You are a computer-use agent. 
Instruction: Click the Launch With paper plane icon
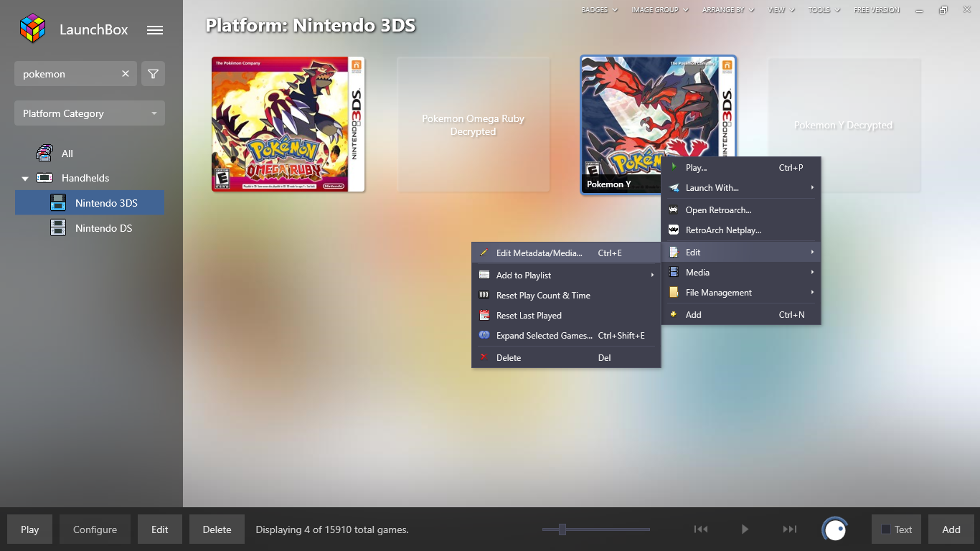pos(674,187)
